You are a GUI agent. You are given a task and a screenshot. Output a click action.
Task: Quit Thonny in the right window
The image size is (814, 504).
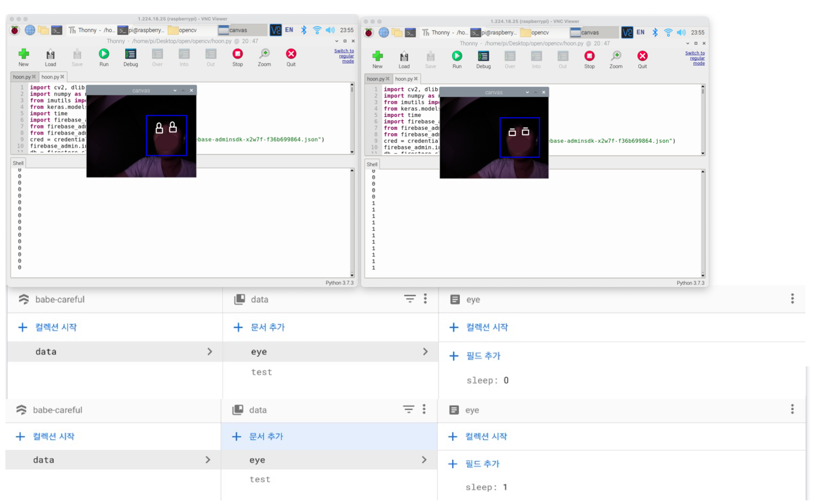[x=642, y=60]
